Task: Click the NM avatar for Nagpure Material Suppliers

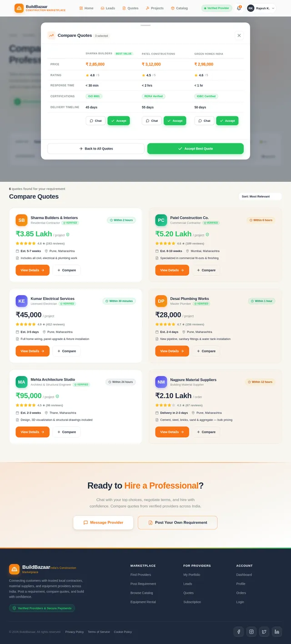Action: pyautogui.click(x=161, y=382)
